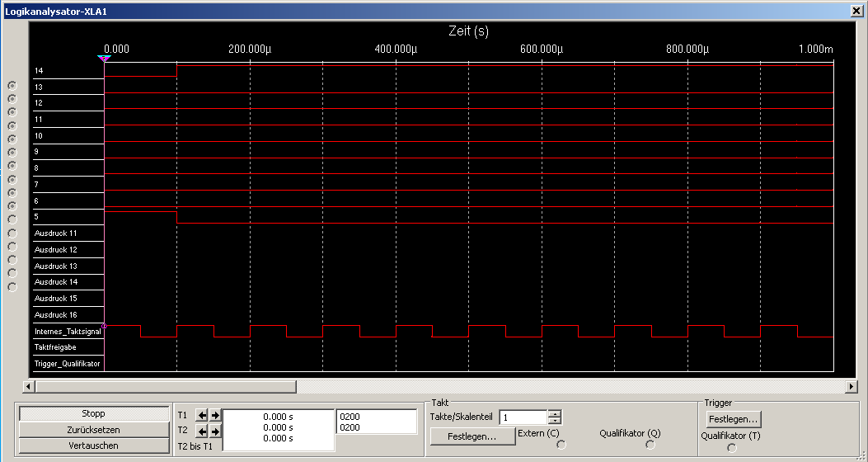Click the Zurücksetzen button
Viewport: 868px width, 462px height.
coord(93,430)
